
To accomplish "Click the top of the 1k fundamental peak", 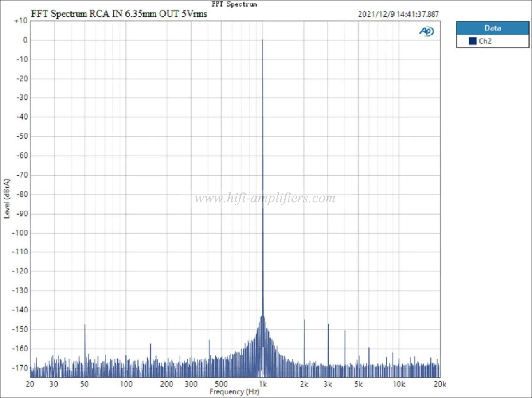I will pos(263,40).
